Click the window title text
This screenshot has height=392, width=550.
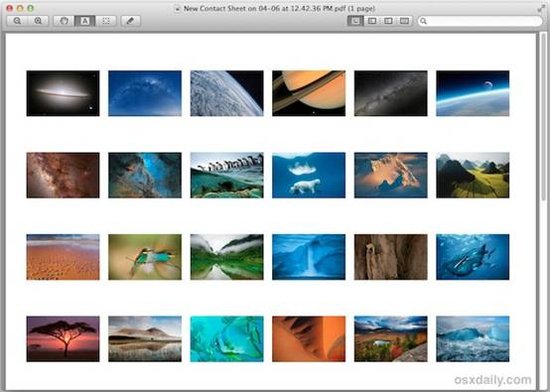279,8
